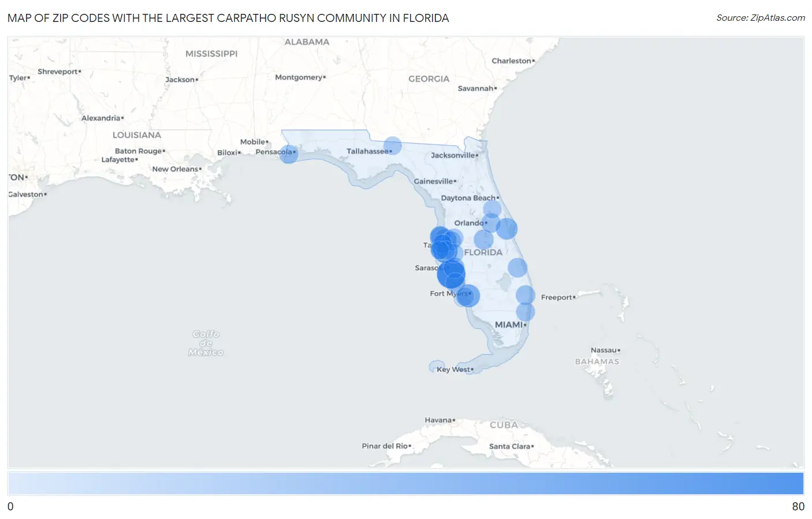Click the Tallahassee data bubble
The image size is (812, 519).
point(393,145)
